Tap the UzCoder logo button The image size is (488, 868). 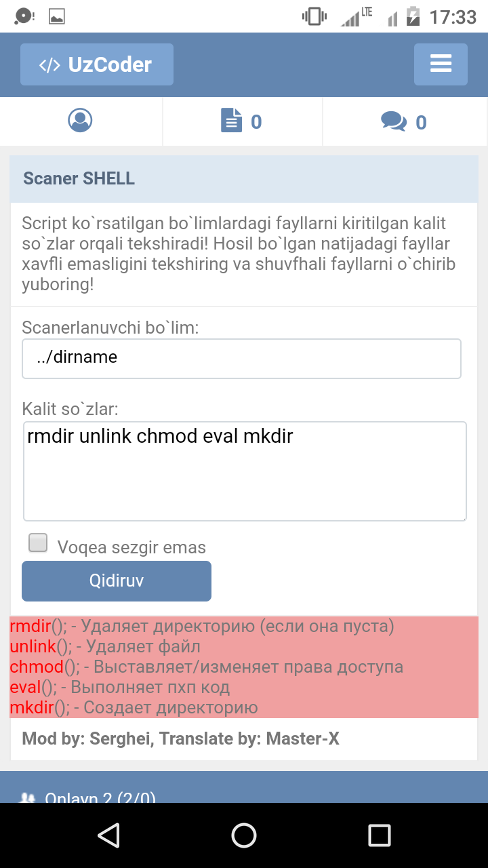coord(97,64)
